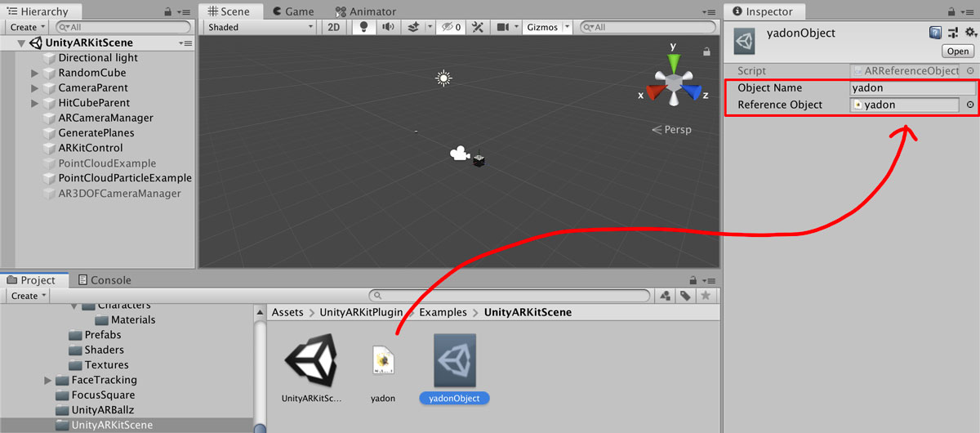Open Project panel options menu
Image resolution: width=980 pixels, height=433 pixels.
(709, 280)
